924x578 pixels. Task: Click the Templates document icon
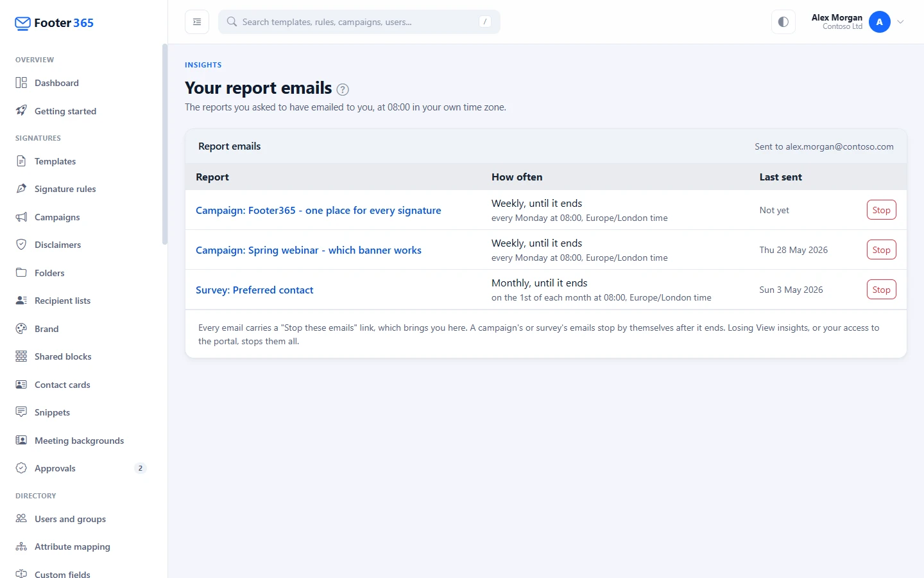[x=21, y=161]
